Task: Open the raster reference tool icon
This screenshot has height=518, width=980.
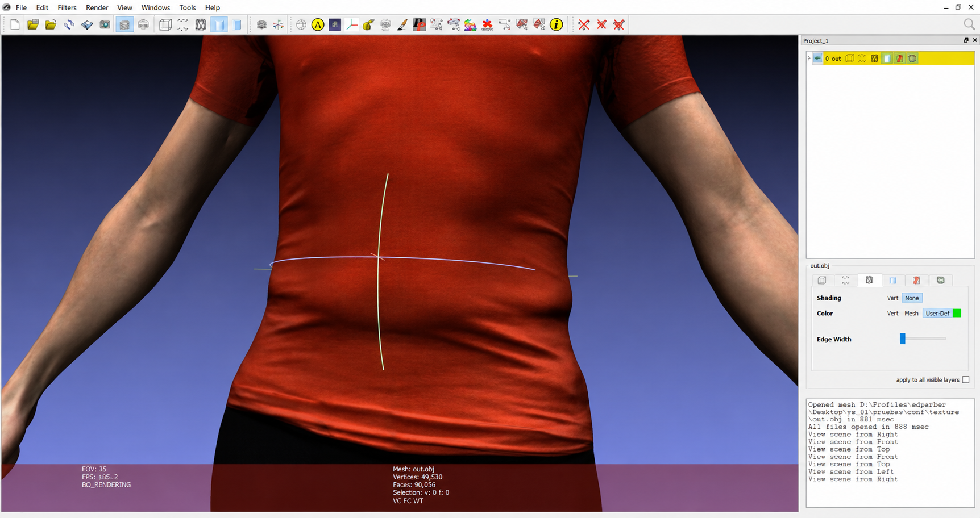Action: point(335,24)
